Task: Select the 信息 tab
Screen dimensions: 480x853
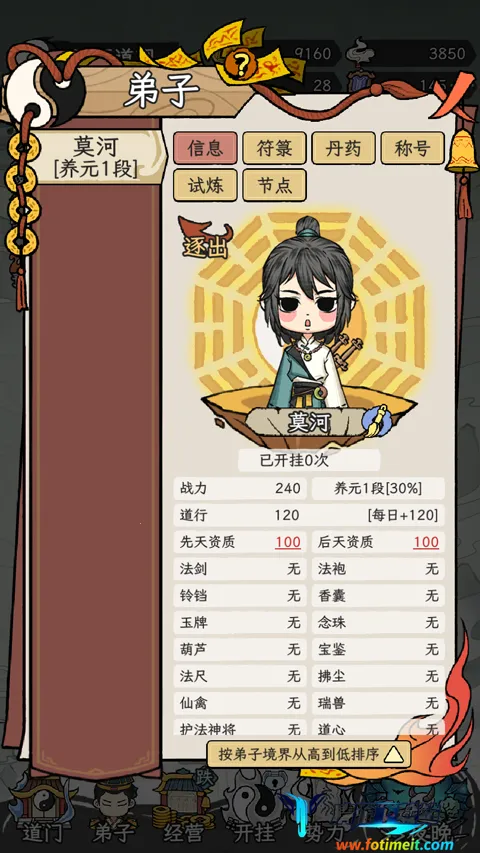Action: click(205, 148)
